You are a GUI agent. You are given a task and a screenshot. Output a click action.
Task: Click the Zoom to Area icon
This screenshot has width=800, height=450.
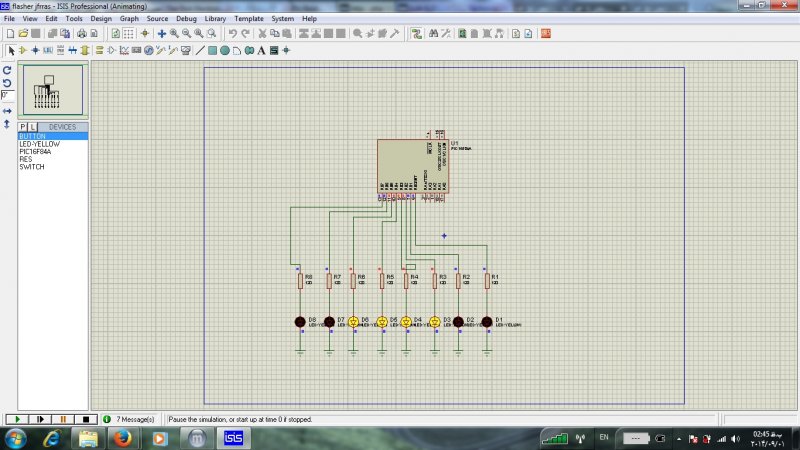click(x=211, y=34)
